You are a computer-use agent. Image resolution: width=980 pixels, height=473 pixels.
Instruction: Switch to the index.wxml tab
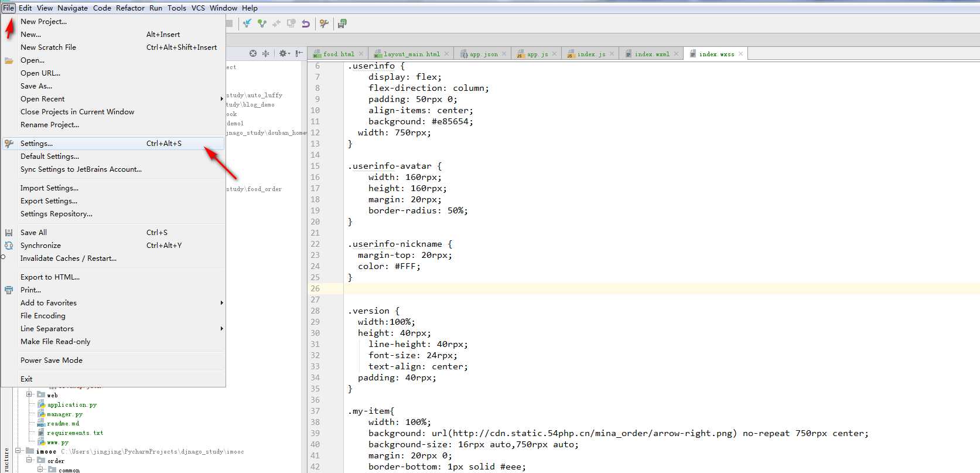652,54
